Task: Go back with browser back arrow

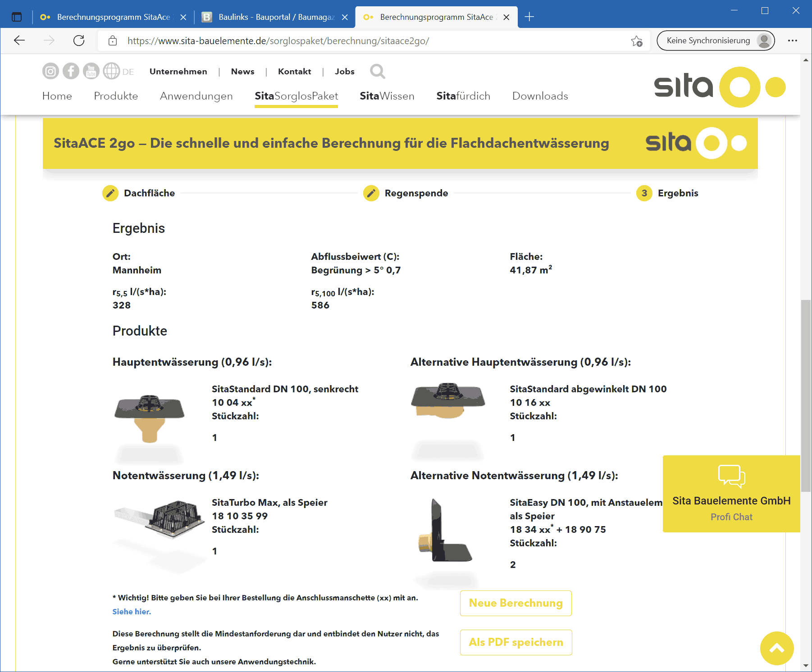Action: tap(19, 41)
